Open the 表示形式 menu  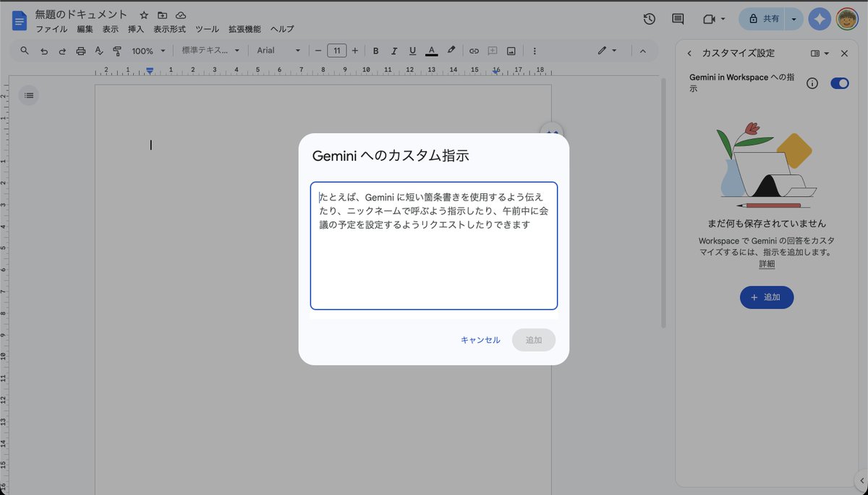tap(169, 30)
